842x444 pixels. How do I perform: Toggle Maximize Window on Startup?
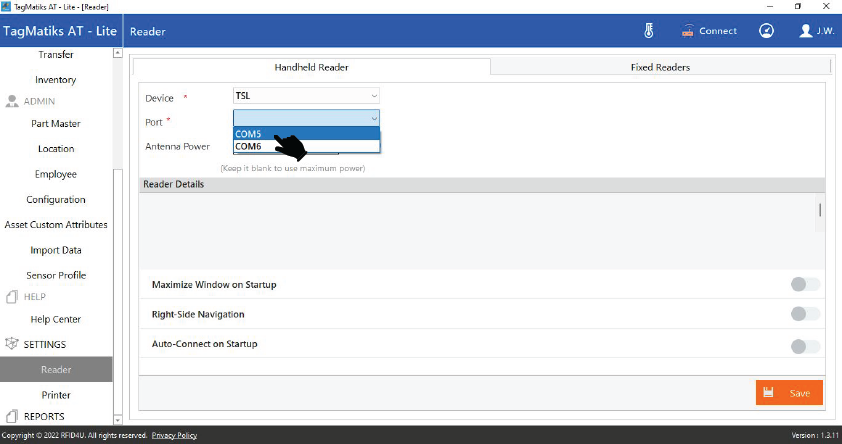coord(804,285)
